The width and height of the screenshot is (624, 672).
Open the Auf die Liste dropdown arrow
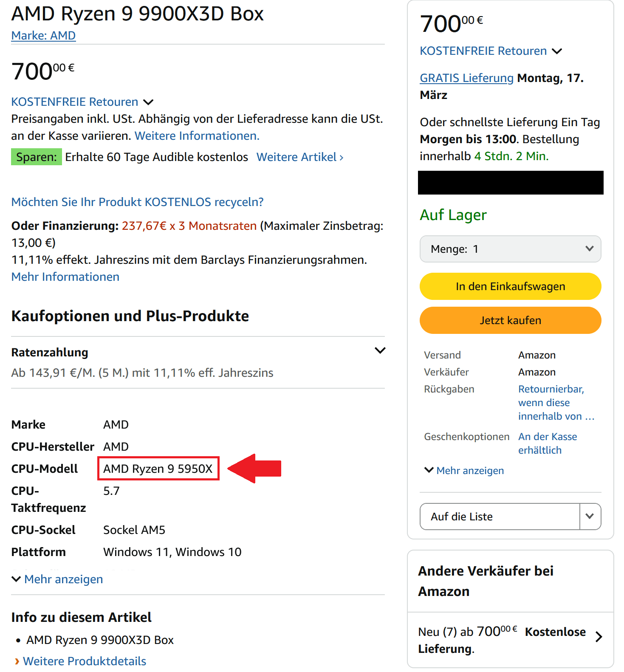click(x=590, y=517)
